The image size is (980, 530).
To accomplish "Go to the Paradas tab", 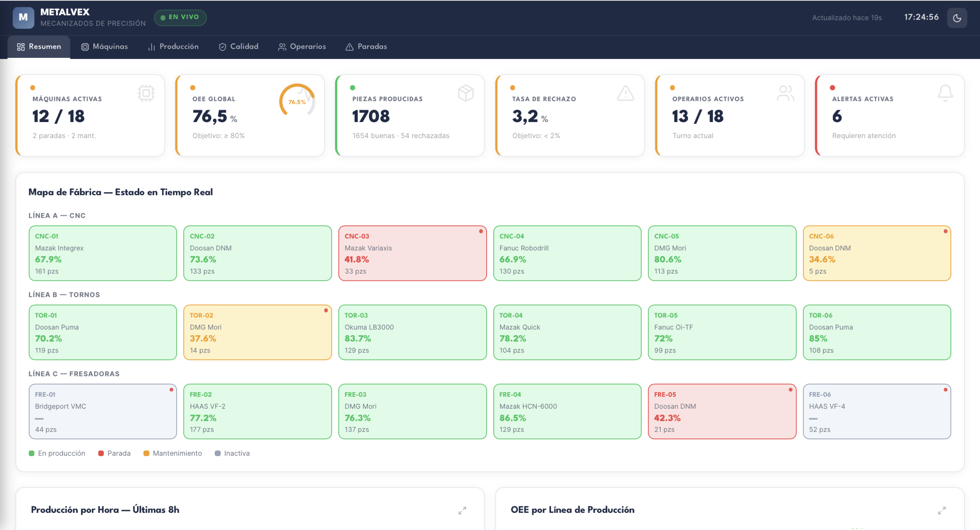I will (x=366, y=47).
